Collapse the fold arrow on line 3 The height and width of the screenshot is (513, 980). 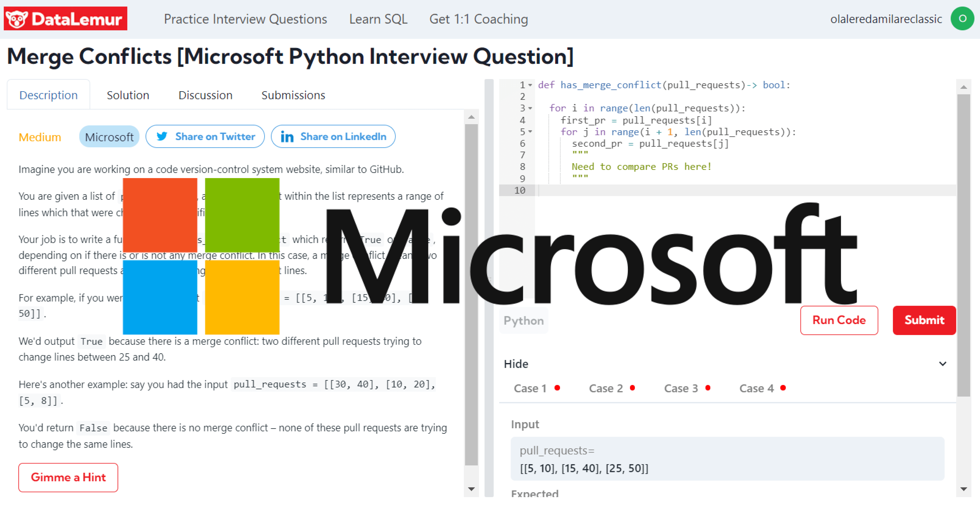tap(530, 108)
